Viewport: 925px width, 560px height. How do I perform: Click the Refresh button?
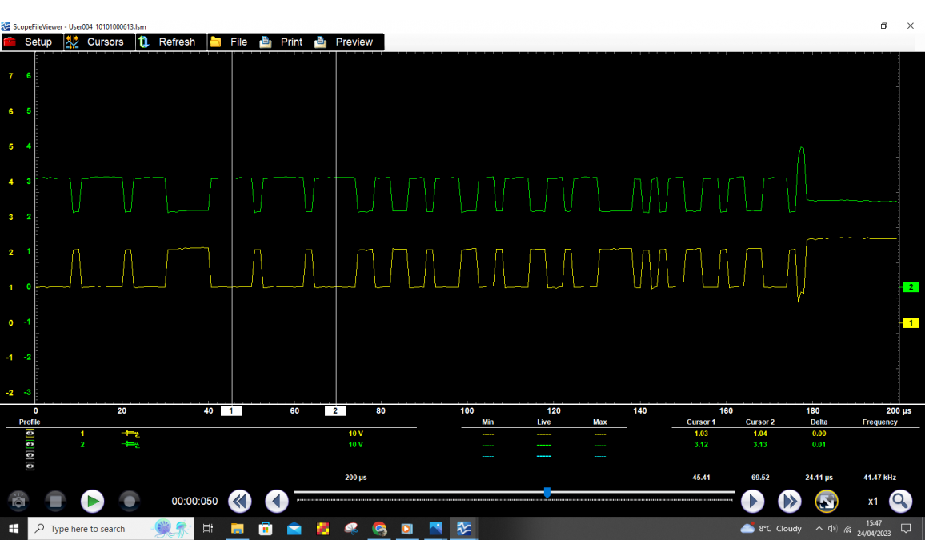click(167, 42)
